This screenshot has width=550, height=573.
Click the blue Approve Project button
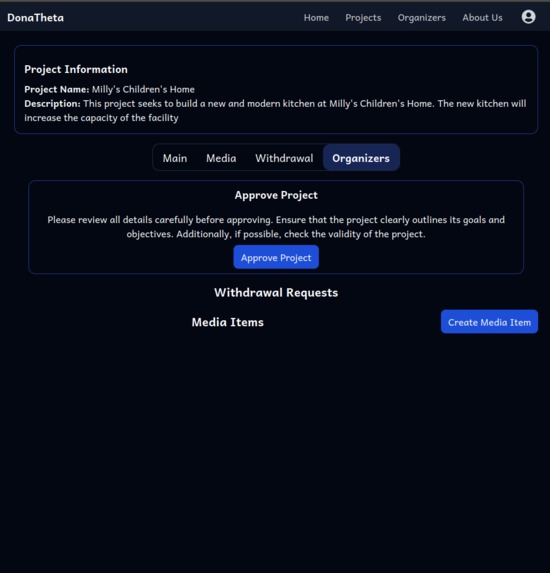click(276, 257)
